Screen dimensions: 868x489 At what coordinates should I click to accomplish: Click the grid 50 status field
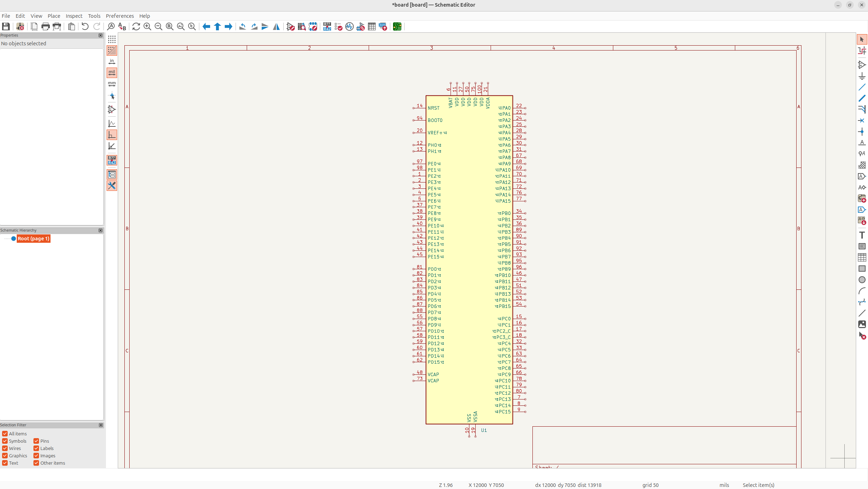[650, 485]
